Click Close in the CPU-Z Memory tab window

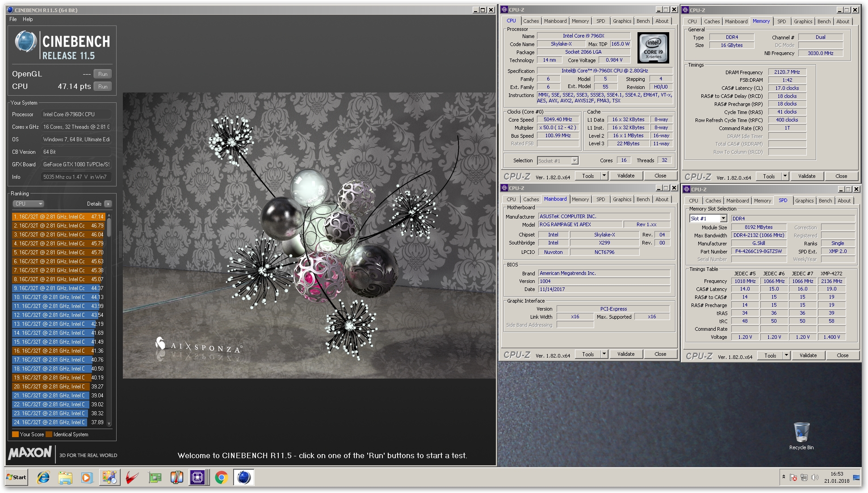click(841, 176)
